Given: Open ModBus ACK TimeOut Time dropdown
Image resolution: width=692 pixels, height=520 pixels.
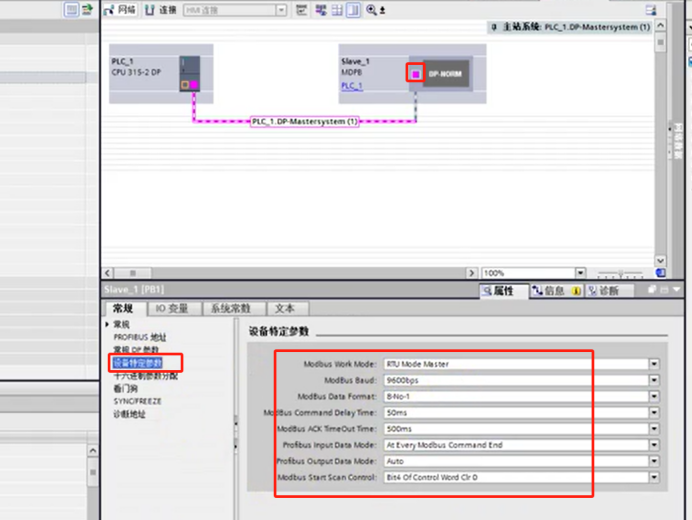Looking at the screenshot, I should pos(654,429).
